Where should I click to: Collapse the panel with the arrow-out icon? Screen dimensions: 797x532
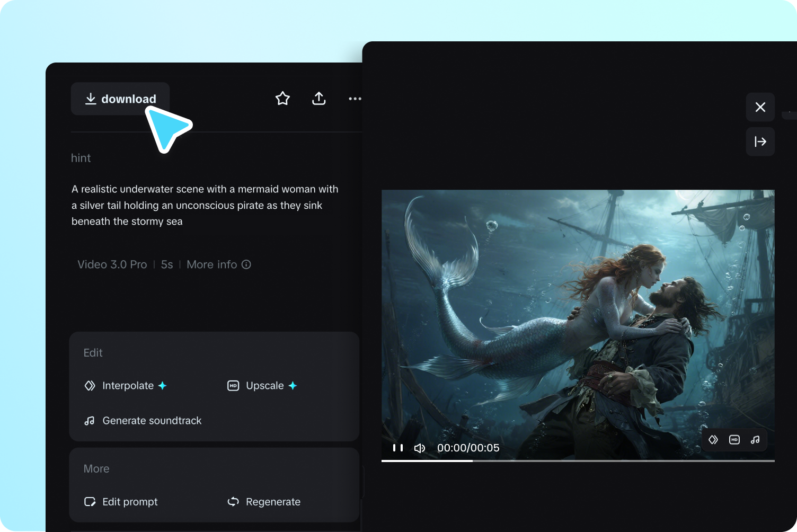pyautogui.click(x=760, y=141)
